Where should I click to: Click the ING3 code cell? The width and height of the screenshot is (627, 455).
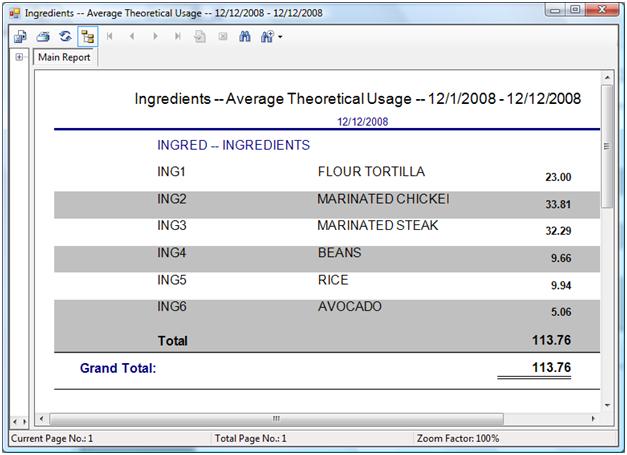[x=172, y=225]
